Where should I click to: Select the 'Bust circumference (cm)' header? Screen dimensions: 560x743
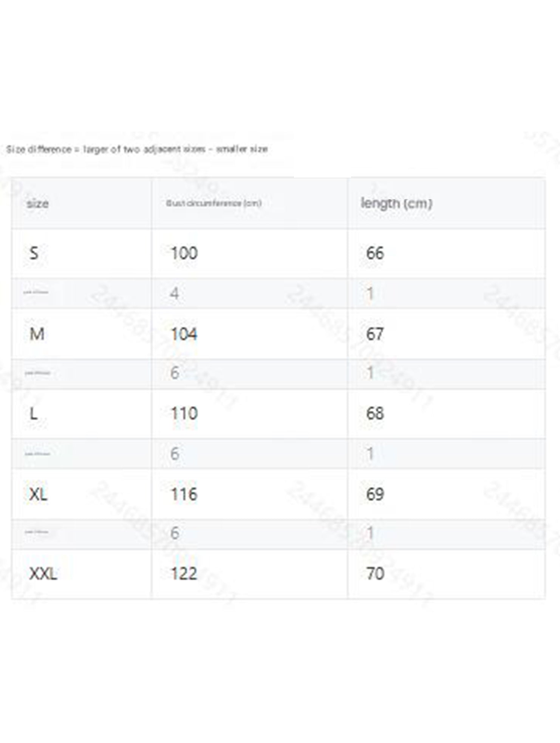[x=214, y=203]
